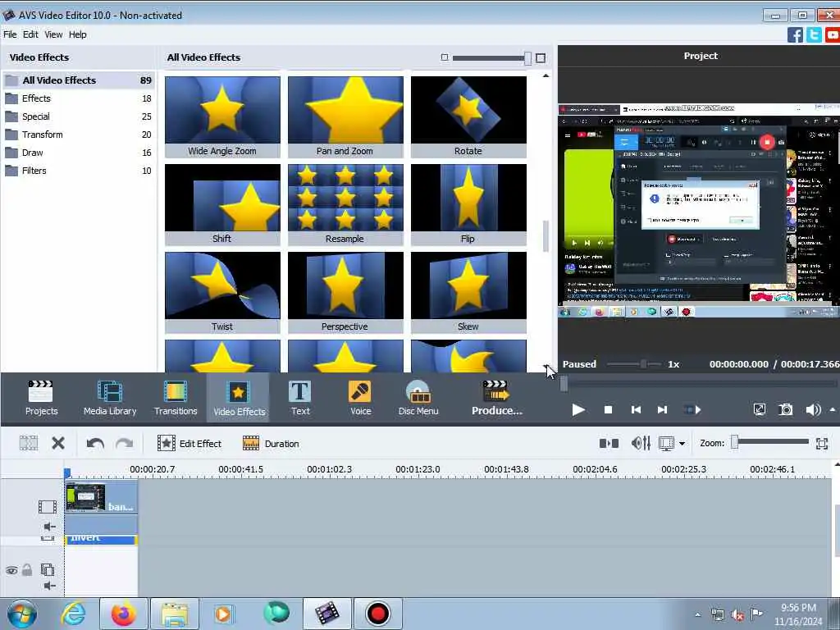The height and width of the screenshot is (630, 840).
Task: Click the next scene playback button
Action: (692, 410)
